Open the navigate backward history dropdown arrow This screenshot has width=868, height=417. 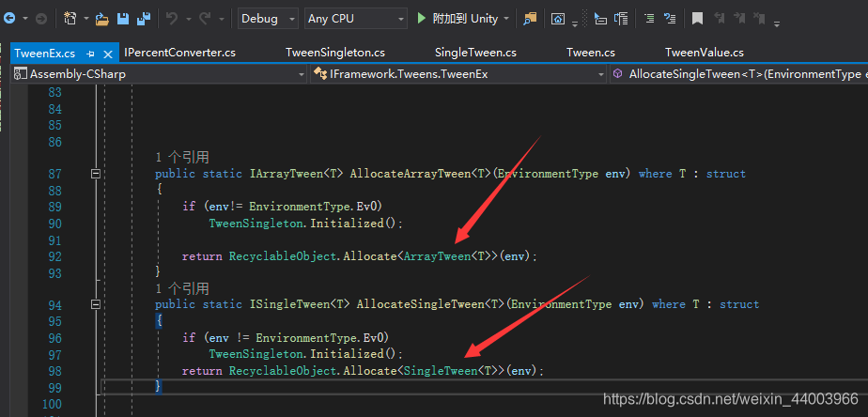click(x=25, y=19)
